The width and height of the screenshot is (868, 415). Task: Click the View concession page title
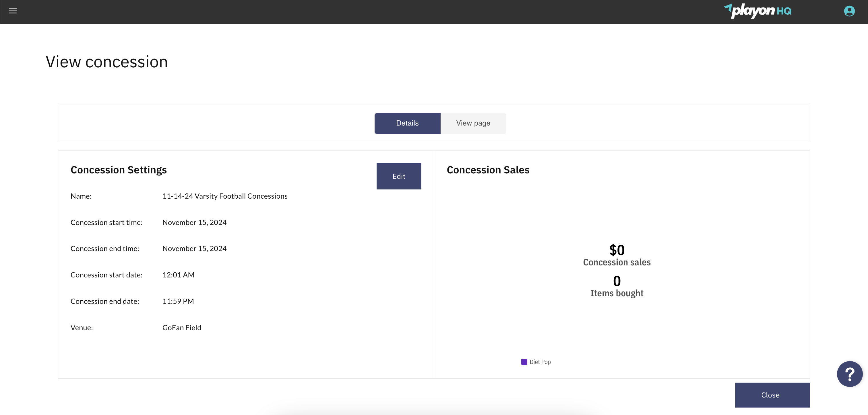(x=106, y=62)
